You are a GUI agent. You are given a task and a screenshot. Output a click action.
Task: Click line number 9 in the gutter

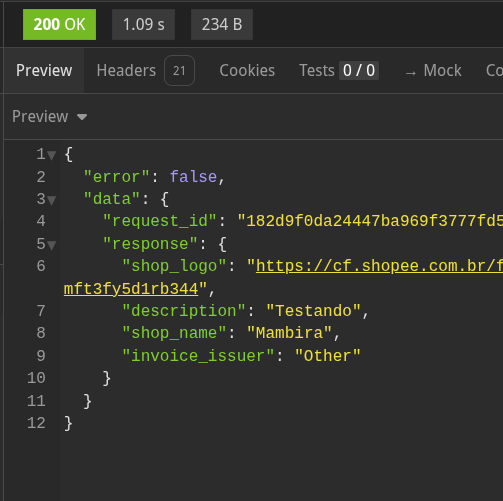pos(41,356)
